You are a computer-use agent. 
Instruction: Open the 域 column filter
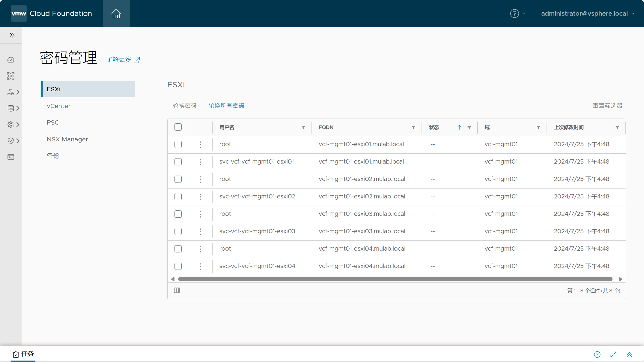coord(538,128)
